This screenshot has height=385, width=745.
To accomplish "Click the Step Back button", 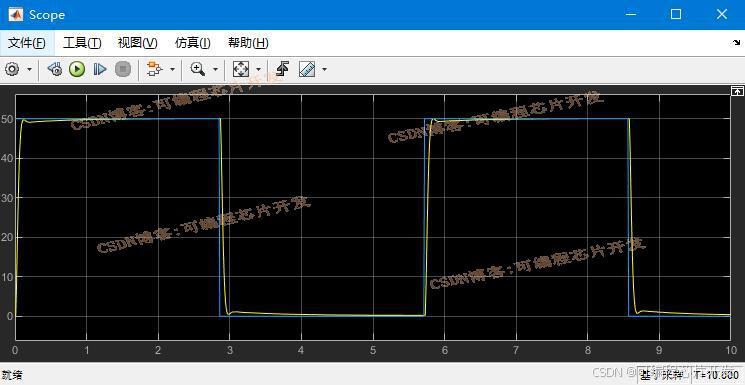I will point(55,69).
